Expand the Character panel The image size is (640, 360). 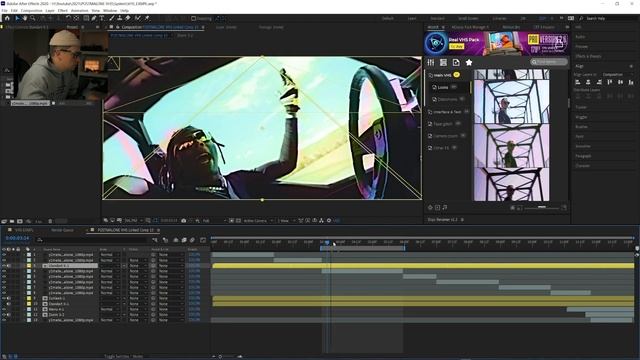point(582,166)
